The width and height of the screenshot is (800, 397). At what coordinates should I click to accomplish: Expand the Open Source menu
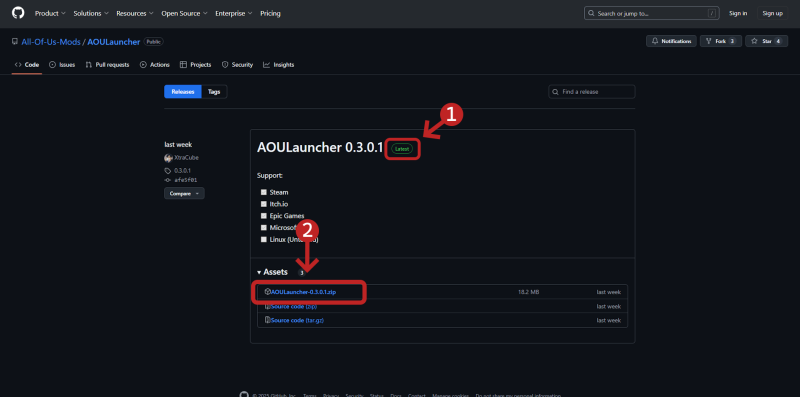coord(184,13)
